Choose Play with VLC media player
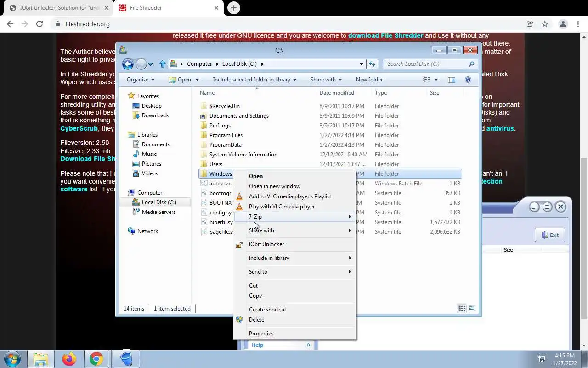Viewport: 588px width, 368px height. click(294, 207)
